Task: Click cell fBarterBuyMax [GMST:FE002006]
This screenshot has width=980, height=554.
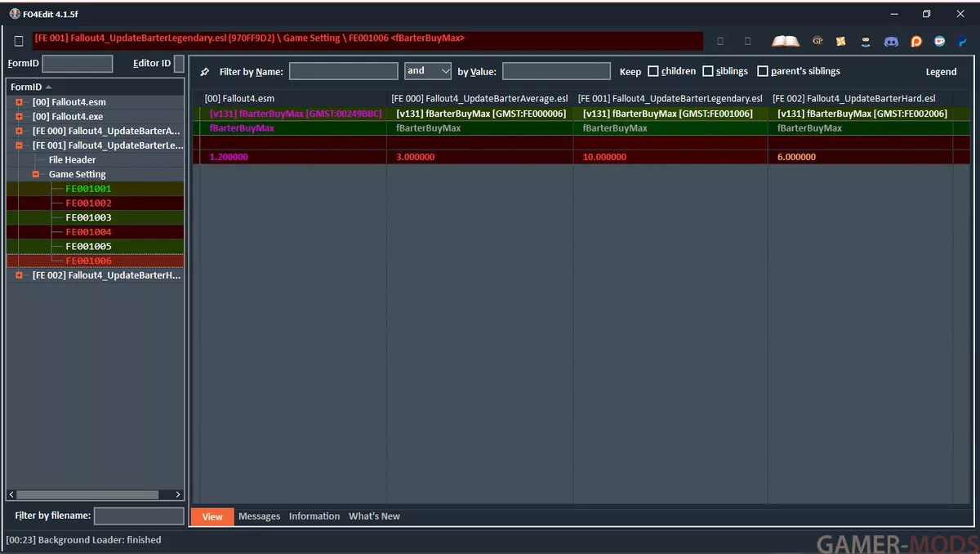Action: [860, 114]
